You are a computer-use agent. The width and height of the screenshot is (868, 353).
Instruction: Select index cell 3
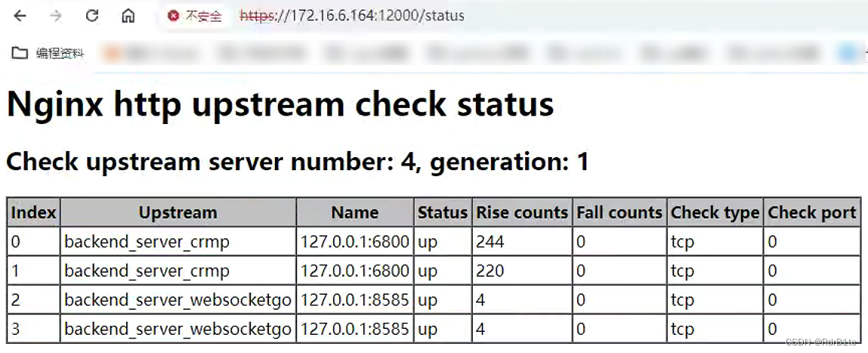(x=34, y=329)
